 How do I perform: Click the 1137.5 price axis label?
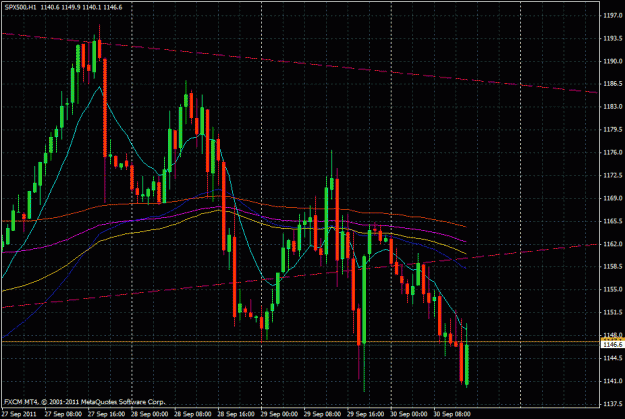(x=613, y=403)
